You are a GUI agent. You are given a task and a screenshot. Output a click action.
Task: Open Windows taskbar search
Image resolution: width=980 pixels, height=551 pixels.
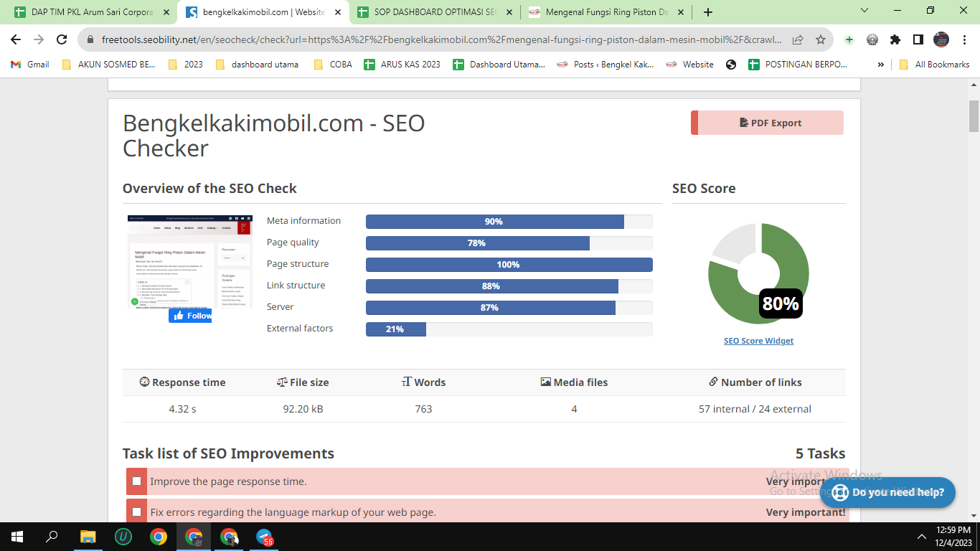[52, 537]
